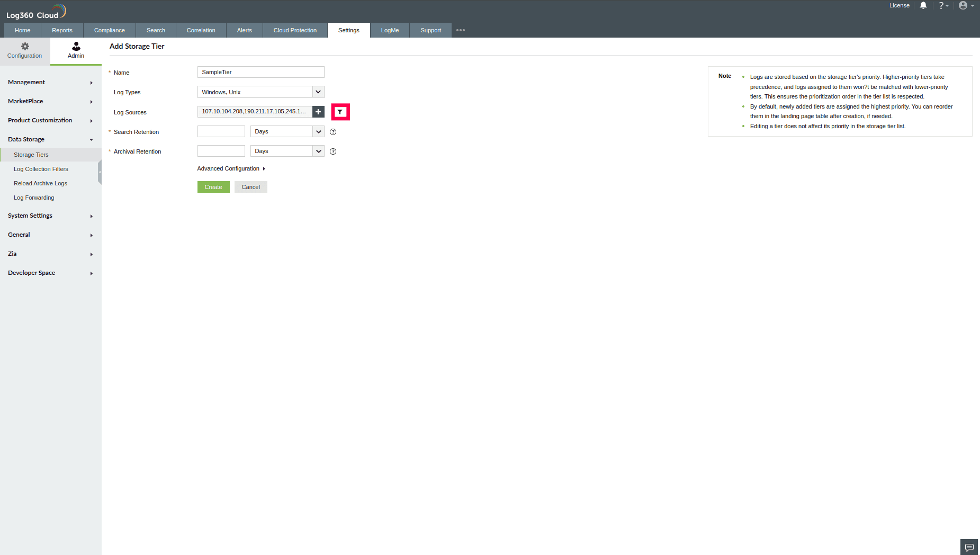Viewport: 980px width, 555px height.
Task: Open the help question mark menu
Action: click(943, 5)
